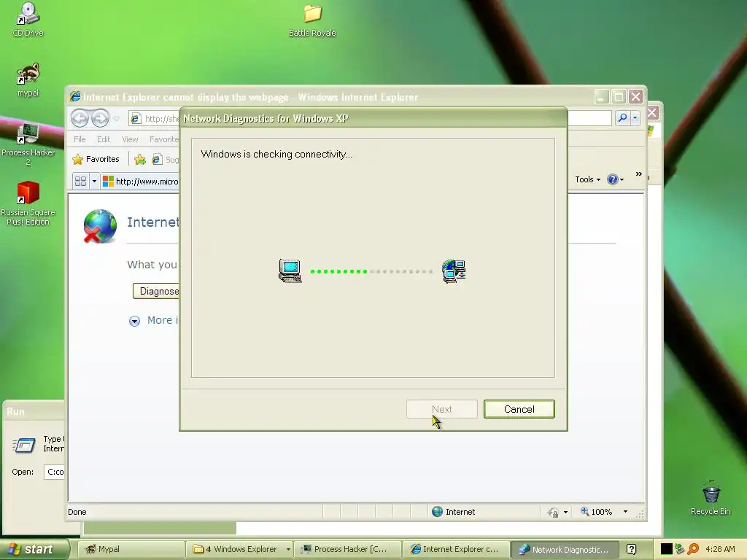Click the Run dialog program icon
The image size is (747, 560).
point(24,445)
